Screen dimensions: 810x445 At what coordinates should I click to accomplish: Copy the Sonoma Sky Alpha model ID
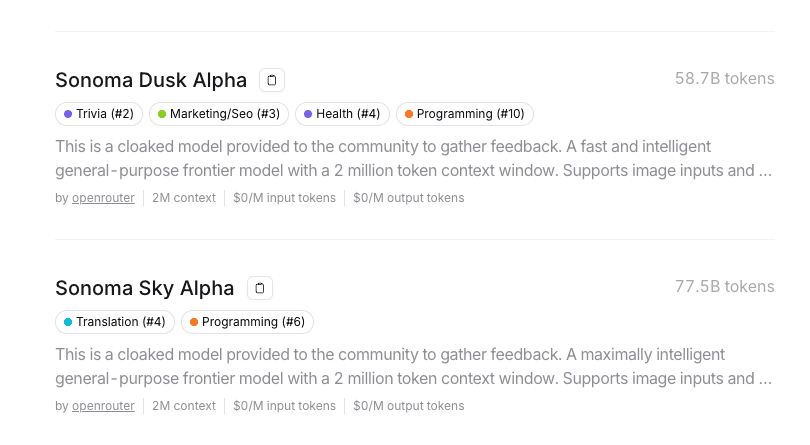click(x=260, y=288)
